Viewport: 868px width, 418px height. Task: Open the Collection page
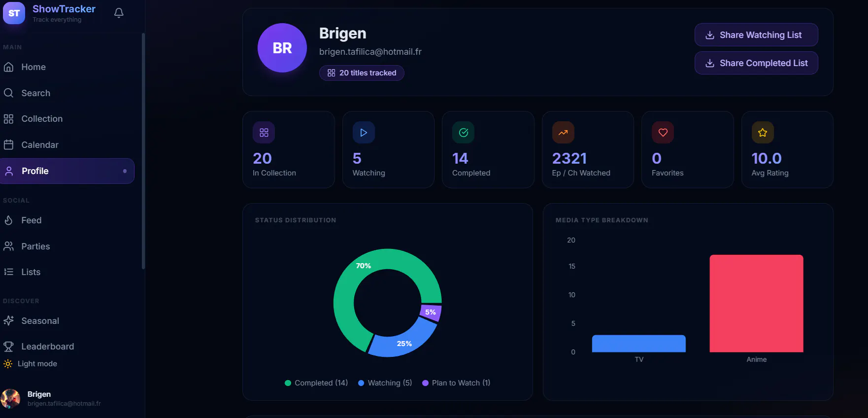click(x=67, y=119)
